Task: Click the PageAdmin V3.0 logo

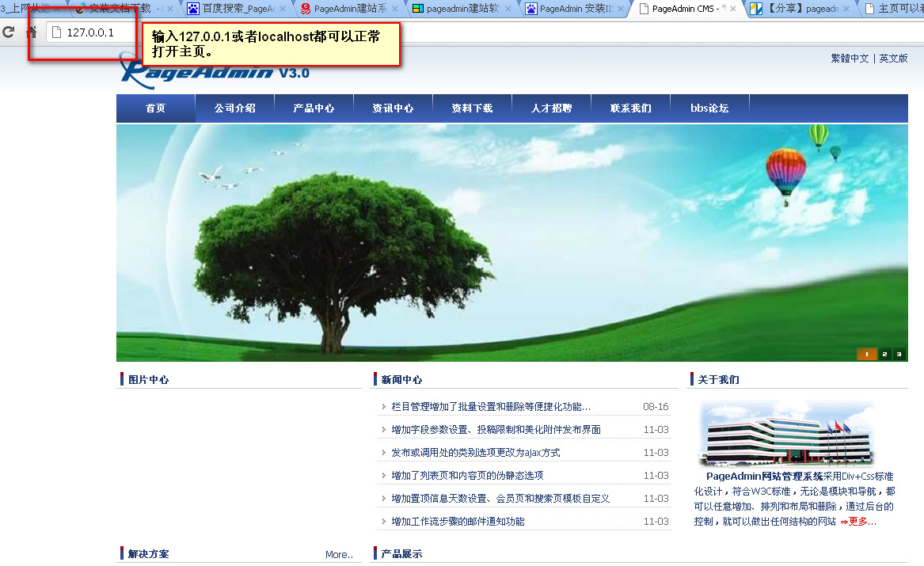Action: [x=214, y=72]
